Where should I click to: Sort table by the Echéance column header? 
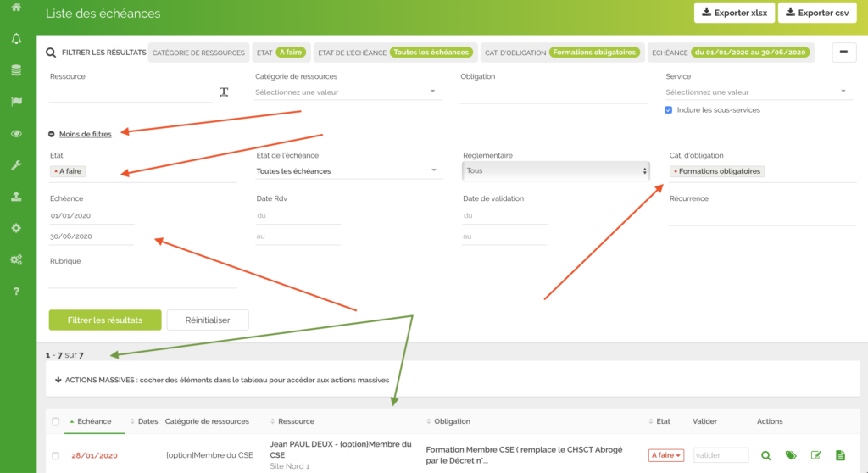93,421
